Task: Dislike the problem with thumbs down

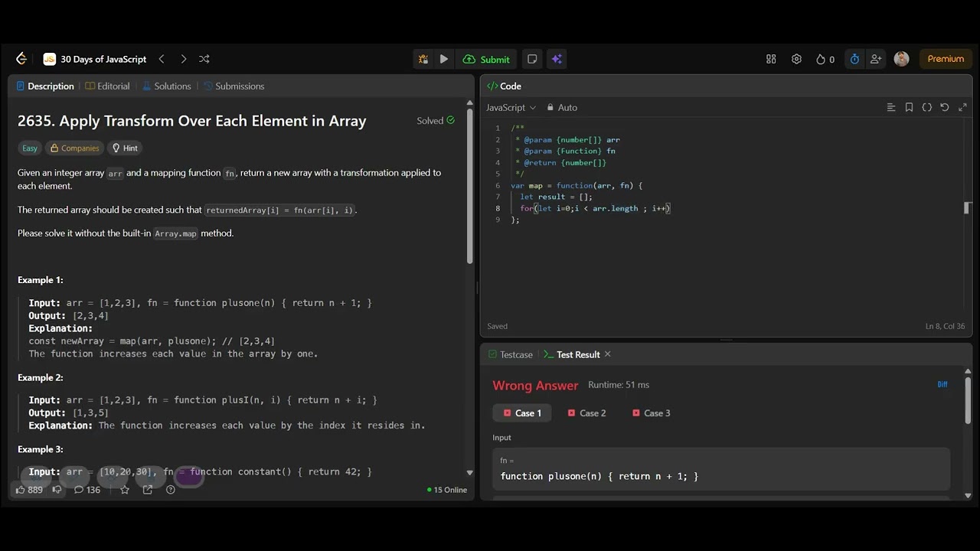Action: point(57,490)
